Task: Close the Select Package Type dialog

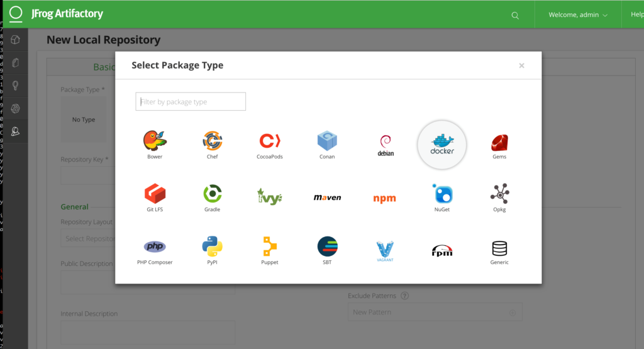Action: point(521,65)
